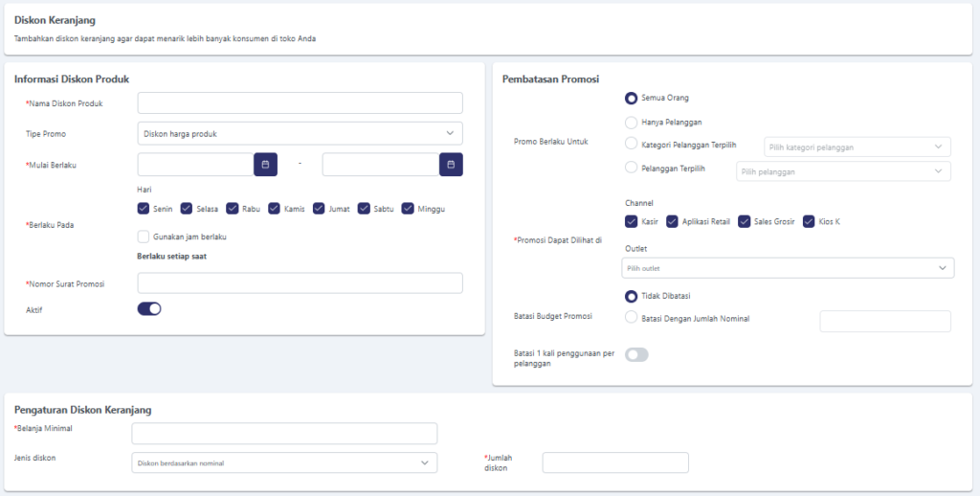This screenshot has width=980, height=496.
Task: Focus the Belanja Minimal input field
Action: pos(283,434)
